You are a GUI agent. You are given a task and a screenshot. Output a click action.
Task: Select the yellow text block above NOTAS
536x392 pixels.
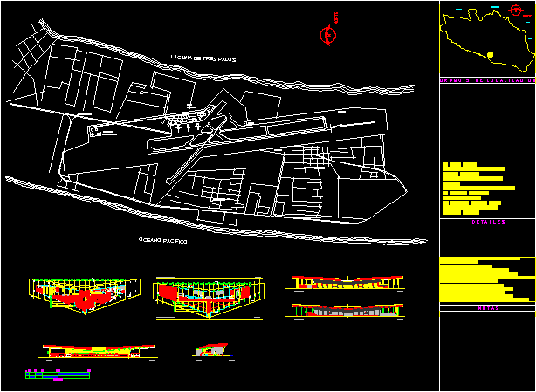[484, 279]
